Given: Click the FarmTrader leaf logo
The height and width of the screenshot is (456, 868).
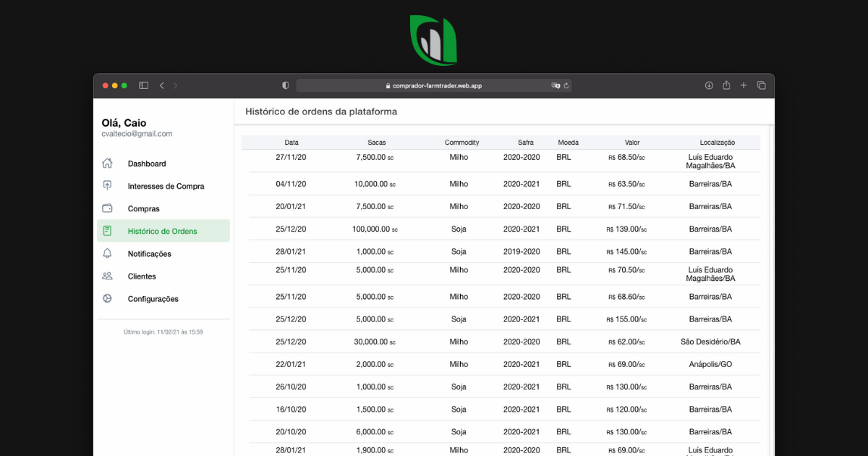Looking at the screenshot, I should 433,40.
